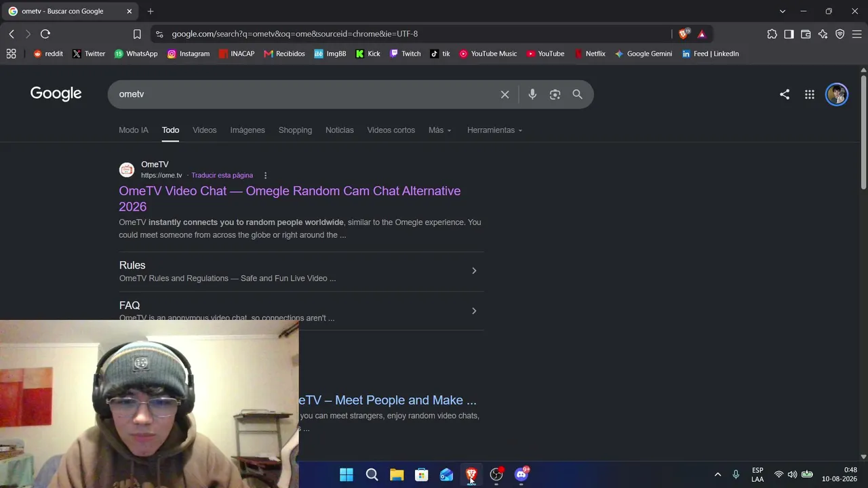Expand the 'Más' search filter dropdown
Image resolution: width=868 pixels, height=488 pixels.
point(439,130)
